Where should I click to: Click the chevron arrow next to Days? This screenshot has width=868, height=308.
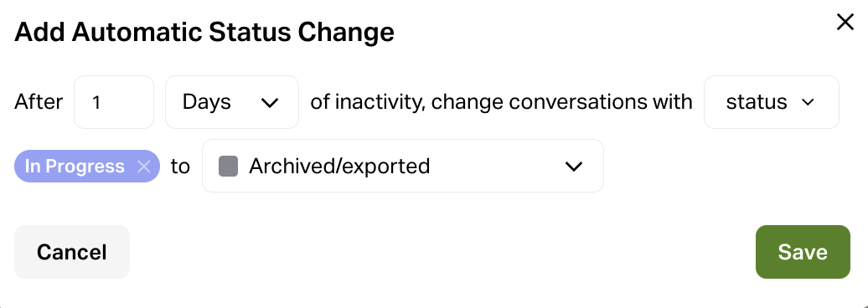(x=270, y=103)
